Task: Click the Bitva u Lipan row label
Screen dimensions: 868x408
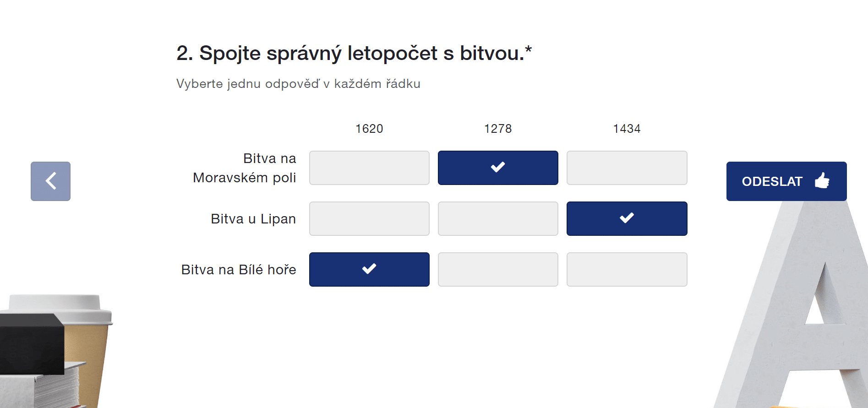Action: 253,219
